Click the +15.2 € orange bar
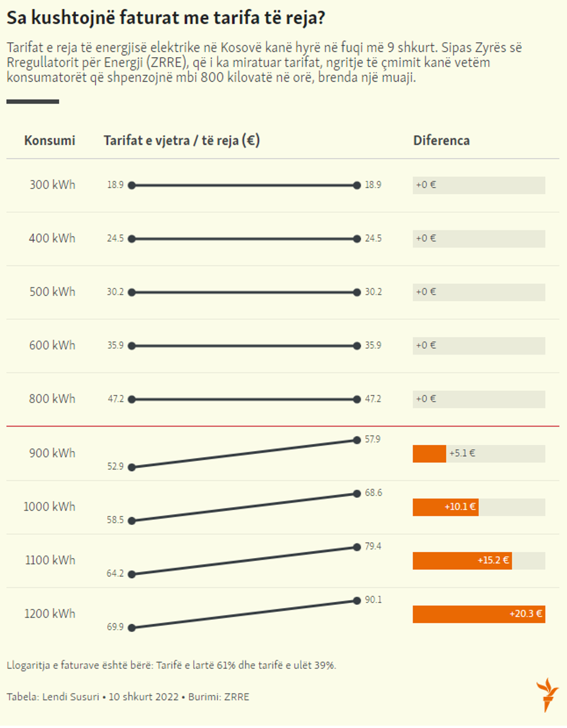Screen dimensions: 567x728 click(462, 560)
